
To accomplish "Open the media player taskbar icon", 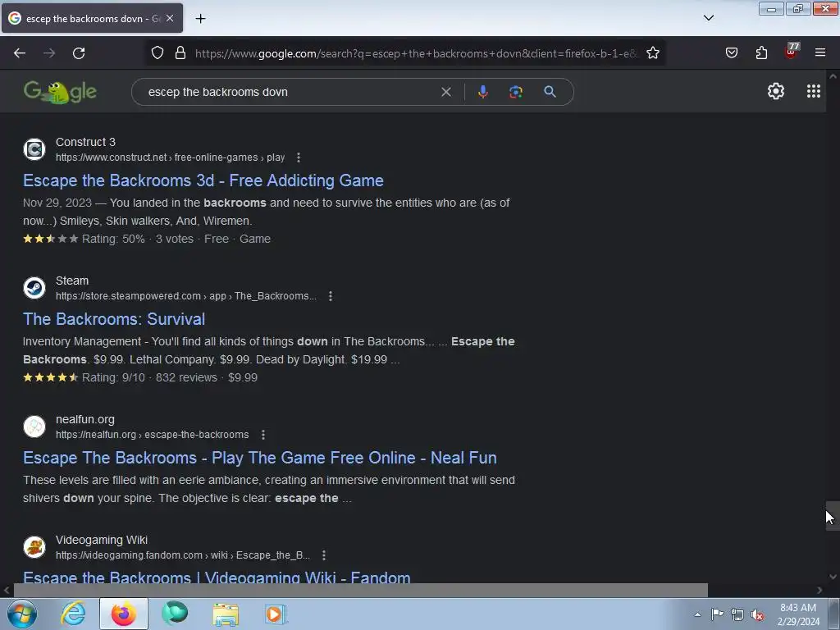I will point(276,614).
